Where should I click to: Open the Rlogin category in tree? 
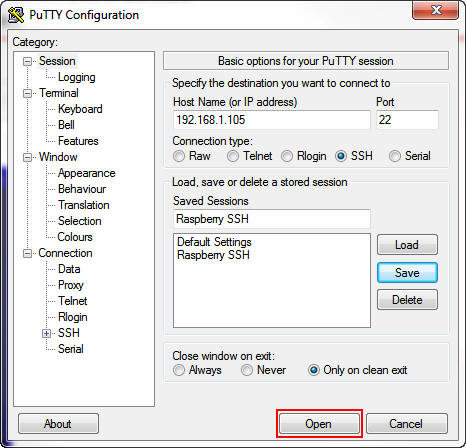[72, 317]
